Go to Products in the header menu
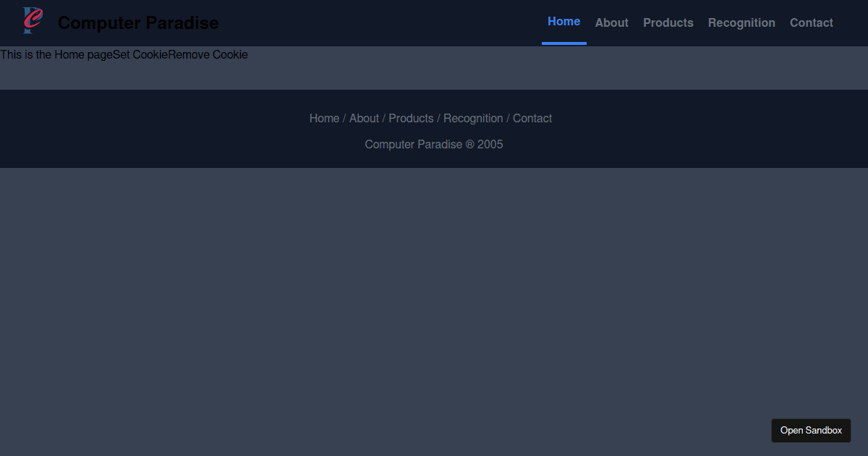The height and width of the screenshot is (456, 868). (668, 23)
